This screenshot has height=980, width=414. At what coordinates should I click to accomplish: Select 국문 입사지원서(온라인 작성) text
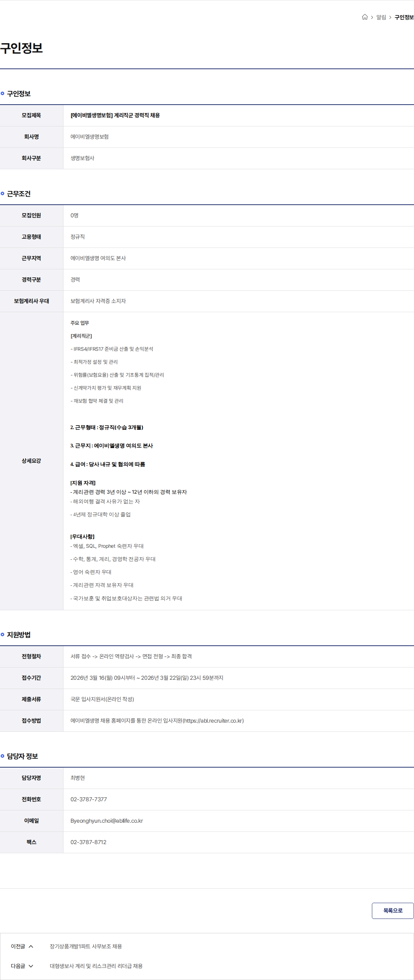(102, 699)
